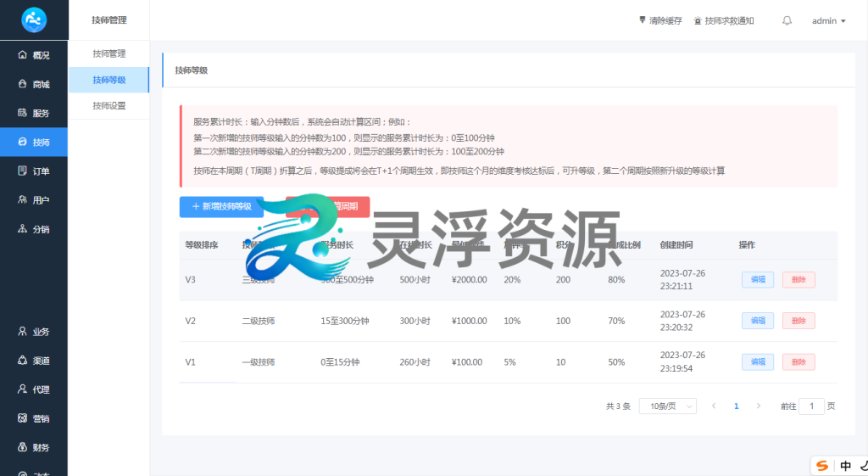This screenshot has width=868, height=476.
Task: Open 用户 users section
Action: [34, 200]
